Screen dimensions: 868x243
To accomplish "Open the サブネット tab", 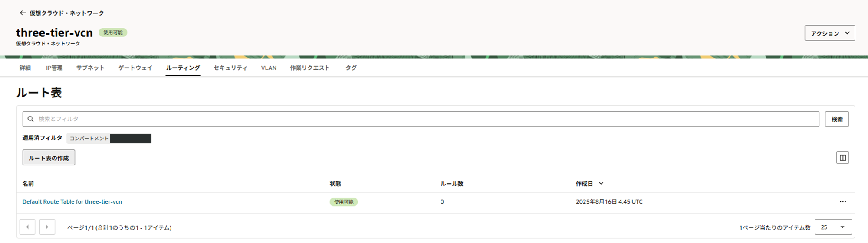I will [x=90, y=68].
